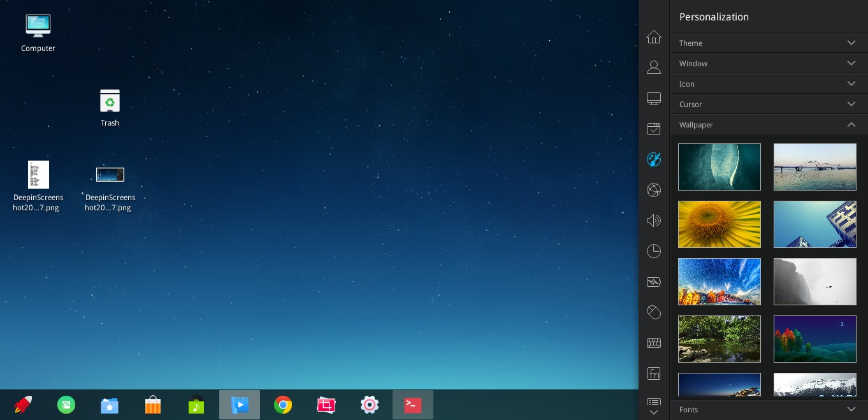Open Keyboard settings icon in sidebar
The height and width of the screenshot is (420, 868).
(653, 343)
